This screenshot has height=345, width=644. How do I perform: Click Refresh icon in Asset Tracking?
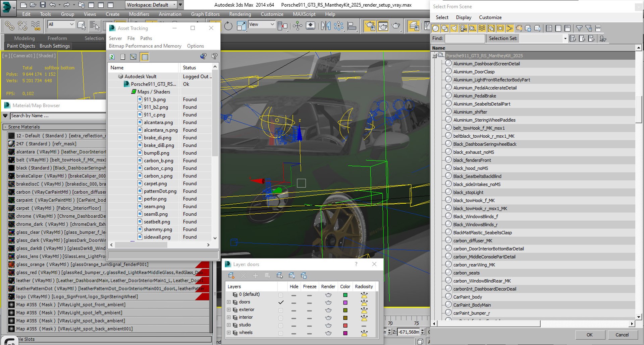[112, 57]
